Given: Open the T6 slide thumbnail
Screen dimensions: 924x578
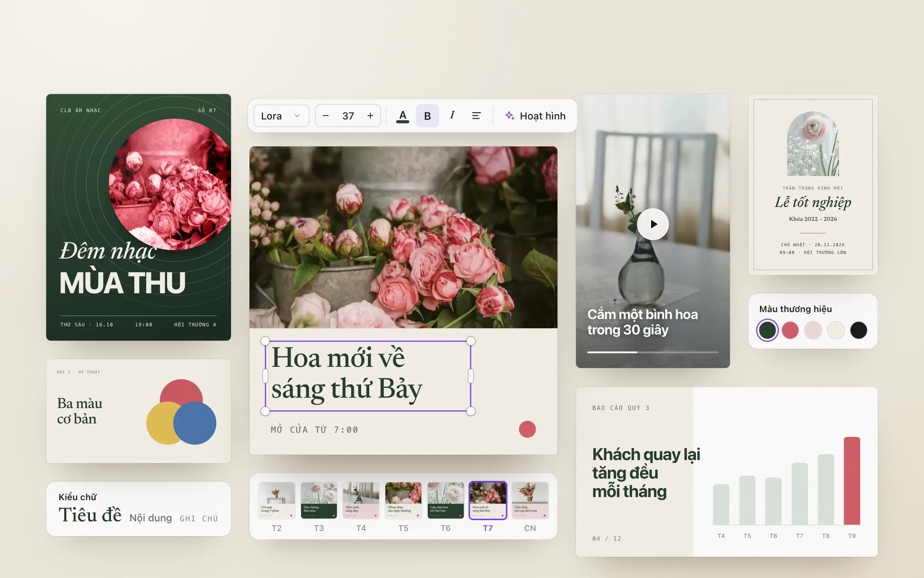Looking at the screenshot, I should (445, 500).
